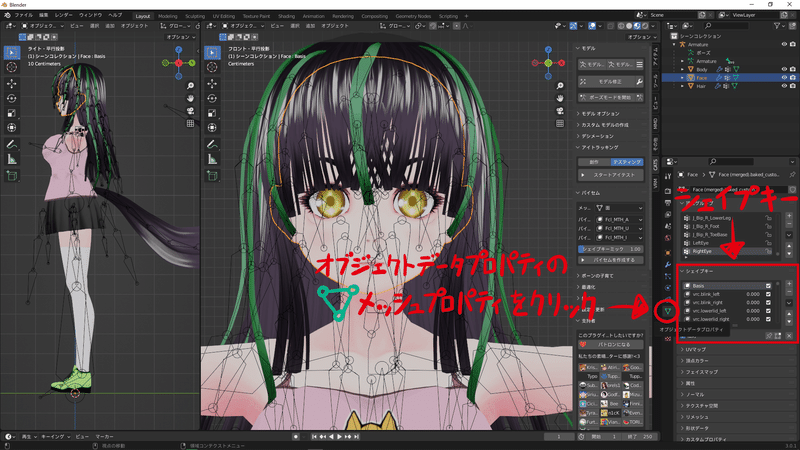Screen dimensions: 800x450
Task: Select the Transform tool in left viewport
Action: click(12, 128)
